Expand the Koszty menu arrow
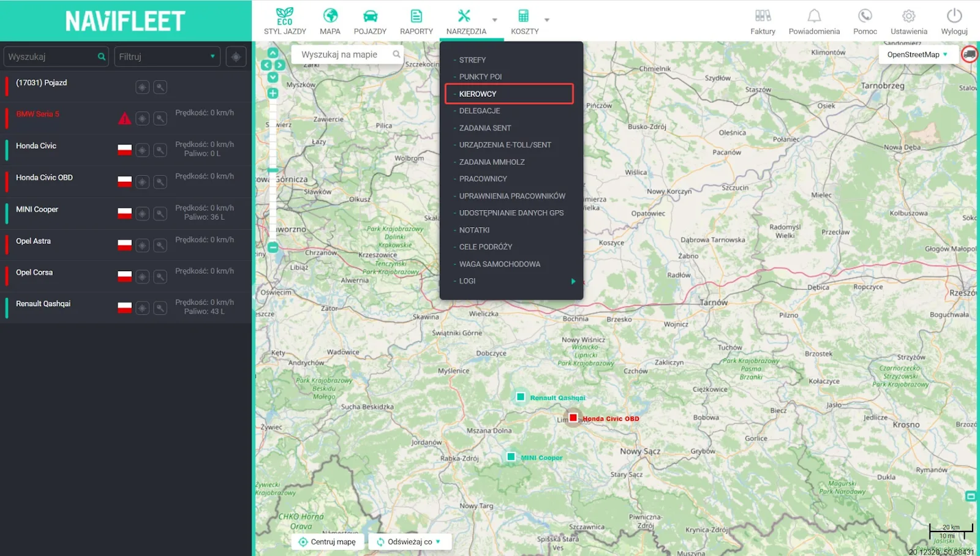The height and width of the screenshot is (556, 980). (547, 20)
